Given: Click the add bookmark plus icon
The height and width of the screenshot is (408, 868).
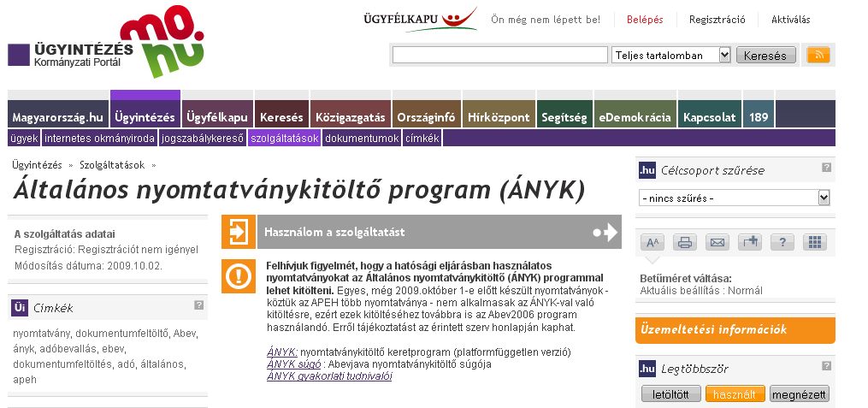Looking at the screenshot, I should click(x=750, y=242).
